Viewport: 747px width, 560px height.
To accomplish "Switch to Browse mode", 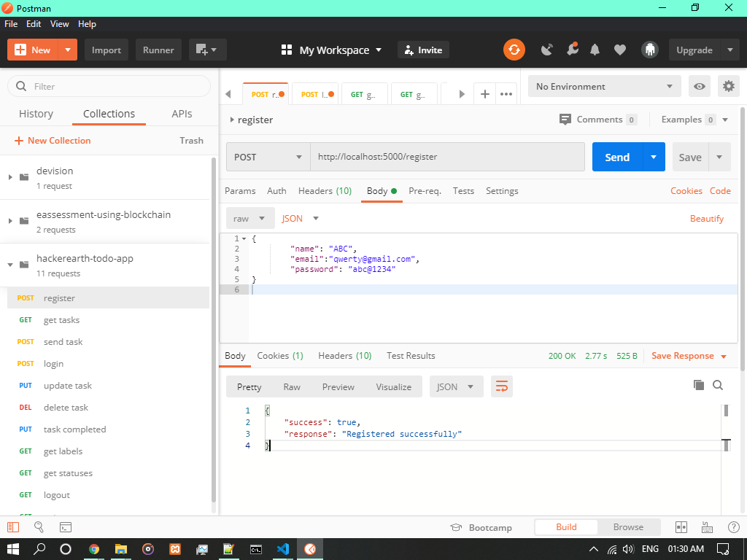I will click(x=628, y=527).
